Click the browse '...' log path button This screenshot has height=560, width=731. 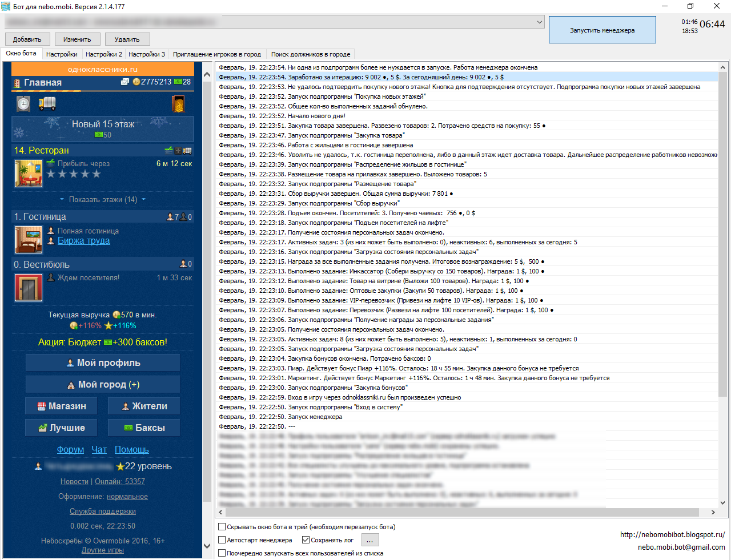[x=370, y=540]
